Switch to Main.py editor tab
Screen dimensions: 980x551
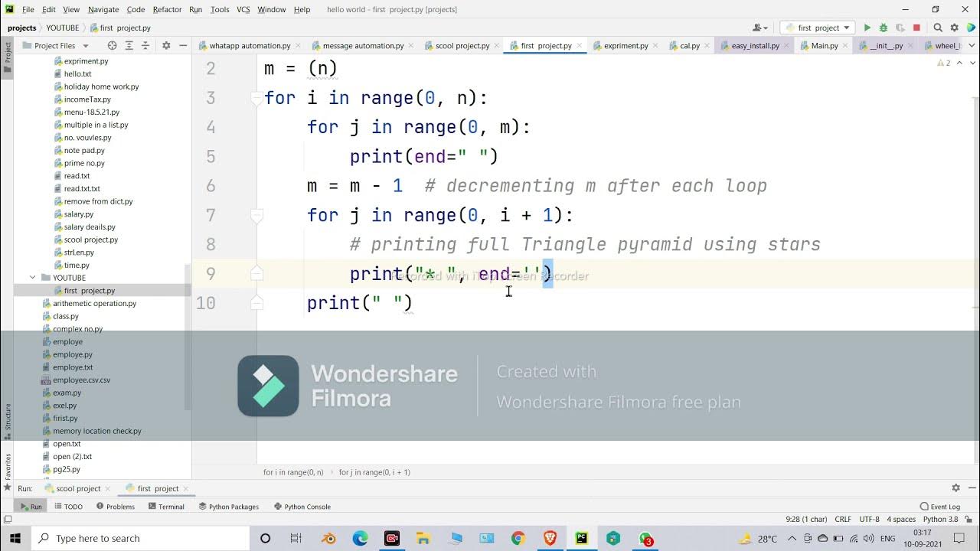825,46
